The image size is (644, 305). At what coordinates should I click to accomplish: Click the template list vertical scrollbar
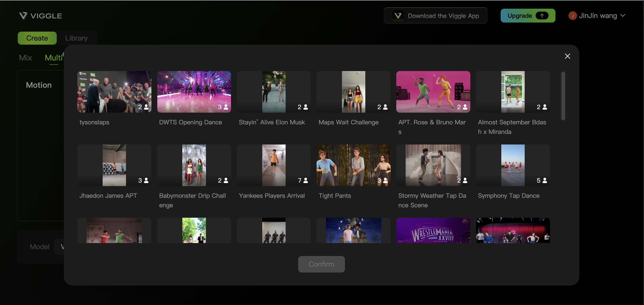click(x=563, y=96)
